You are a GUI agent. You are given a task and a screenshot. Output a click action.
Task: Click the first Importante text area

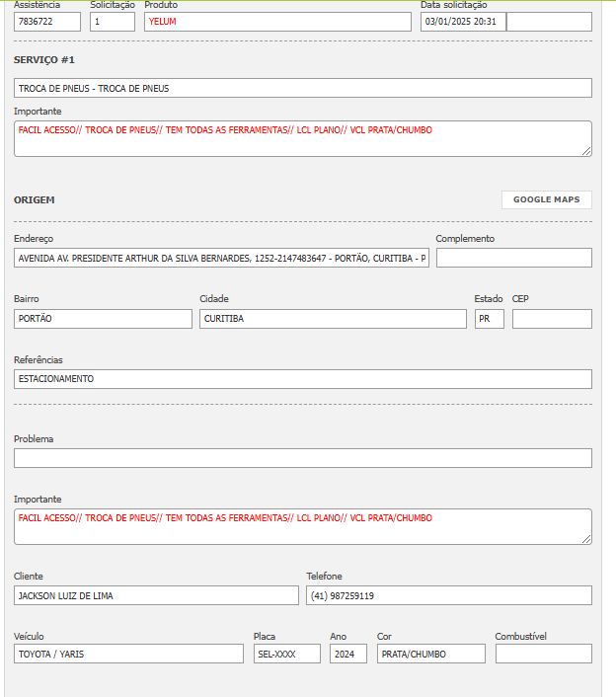click(303, 138)
